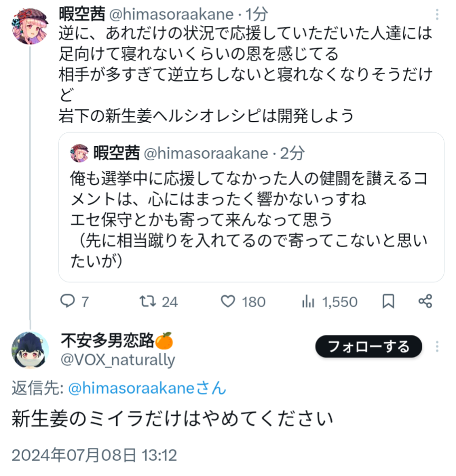Click the reply speech bubble icon
This screenshot has height=476, width=456.
coord(68,301)
